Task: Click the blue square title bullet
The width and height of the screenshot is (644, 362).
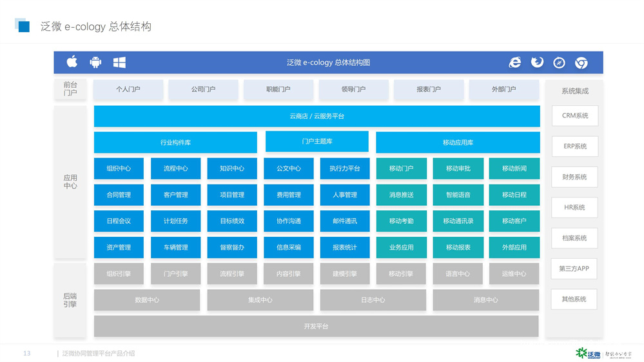Action: [23, 25]
